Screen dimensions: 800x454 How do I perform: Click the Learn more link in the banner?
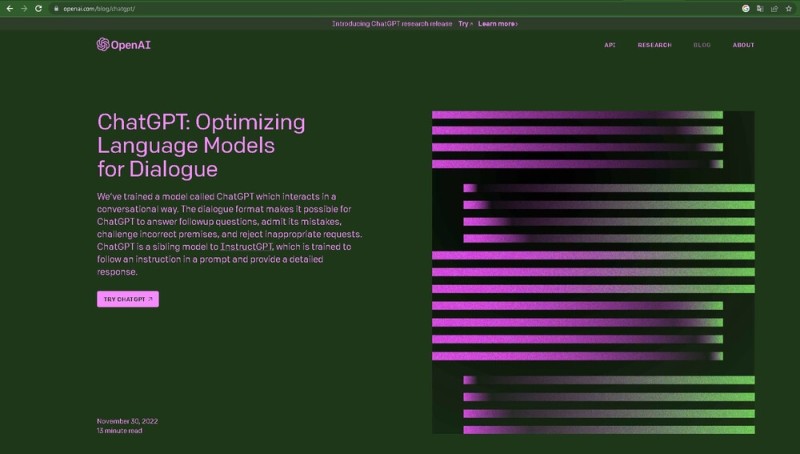(498, 23)
